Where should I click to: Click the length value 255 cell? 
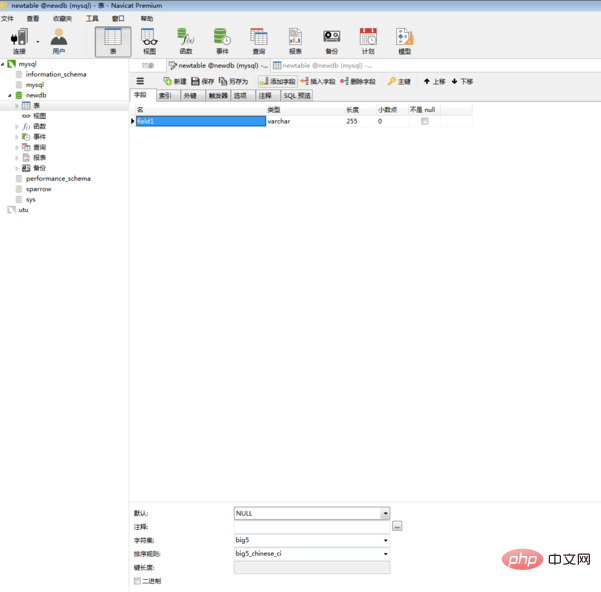tap(361, 121)
